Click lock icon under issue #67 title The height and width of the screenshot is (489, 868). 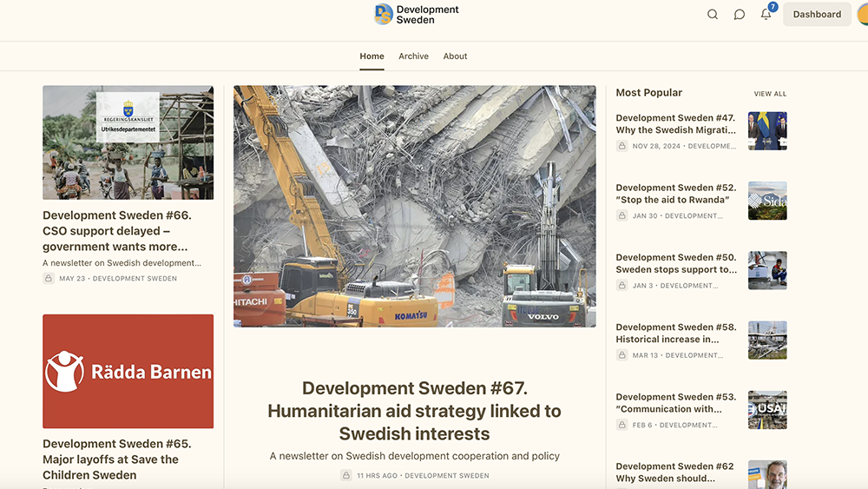(346, 476)
